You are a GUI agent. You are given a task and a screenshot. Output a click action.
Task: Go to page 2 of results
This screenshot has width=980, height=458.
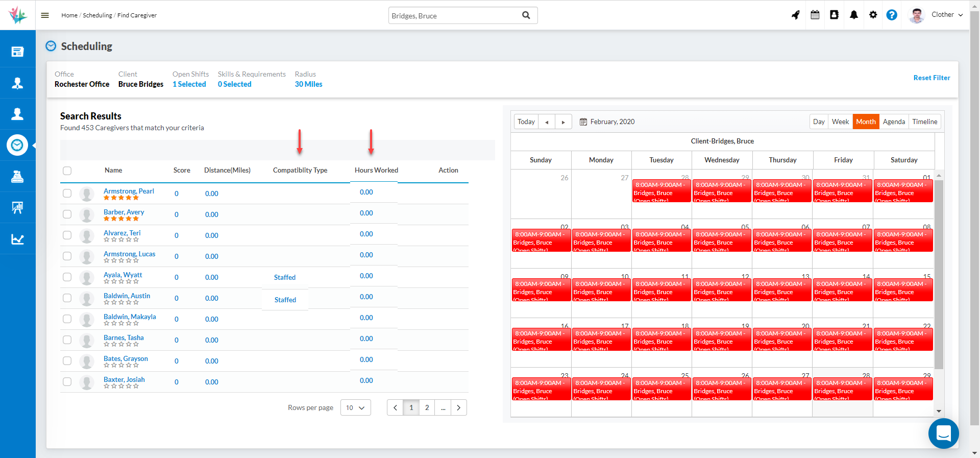(x=427, y=407)
